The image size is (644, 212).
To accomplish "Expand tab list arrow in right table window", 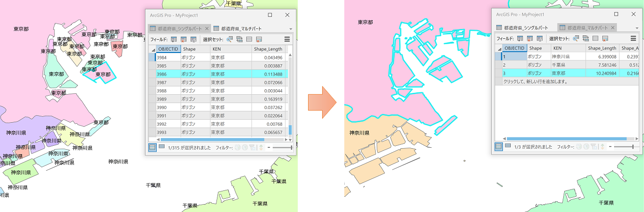I will pyautogui.click(x=637, y=28).
